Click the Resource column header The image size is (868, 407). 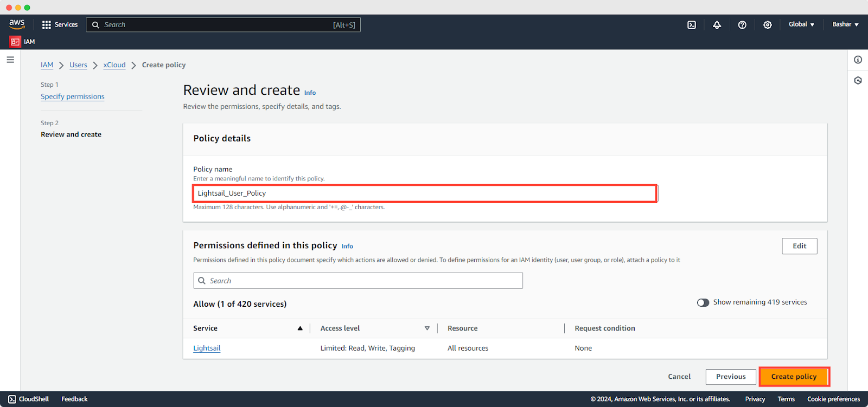tap(463, 328)
